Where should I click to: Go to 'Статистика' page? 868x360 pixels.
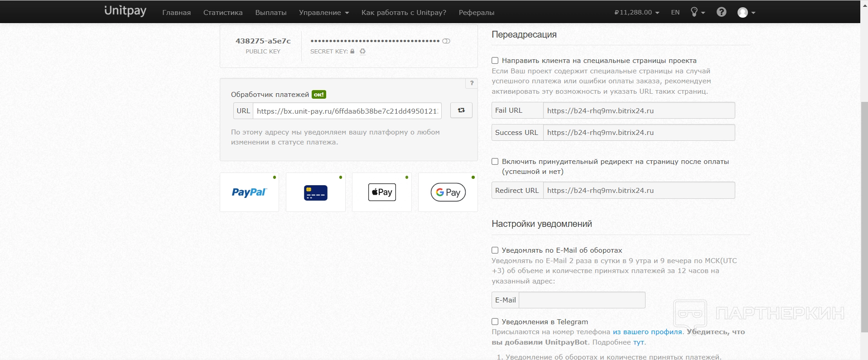pos(223,13)
